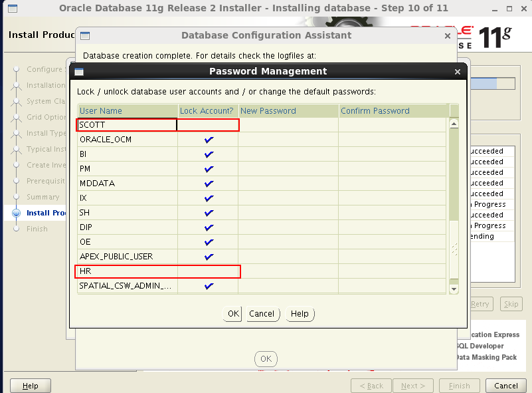Screen dimensions: 532x393
Task: Click New Password field for SCOTT
Action: coord(288,125)
